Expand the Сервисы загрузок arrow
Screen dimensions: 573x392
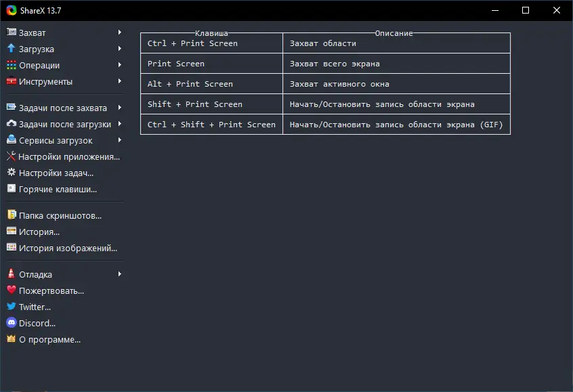pos(119,140)
